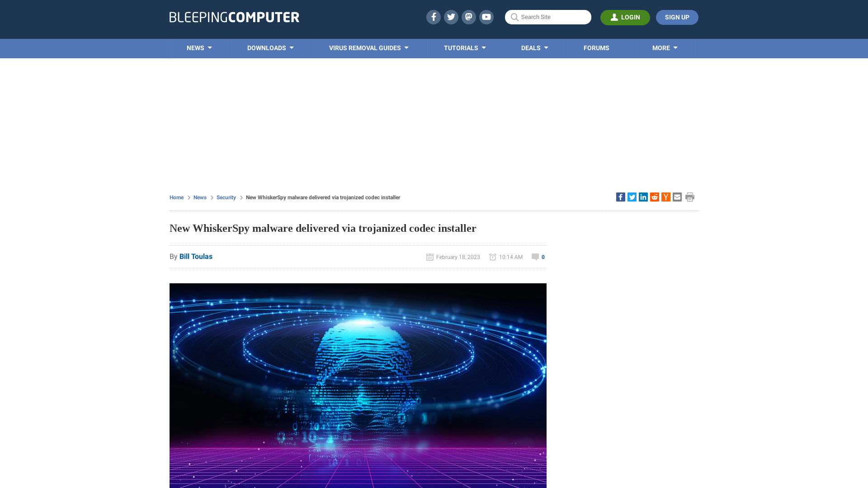Open the TUTORIALS menu

(465, 47)
